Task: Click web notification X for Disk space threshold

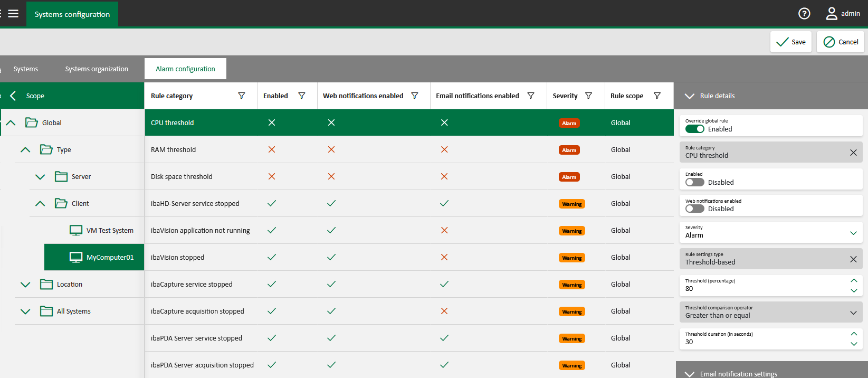Action: (x=331, y=176)
